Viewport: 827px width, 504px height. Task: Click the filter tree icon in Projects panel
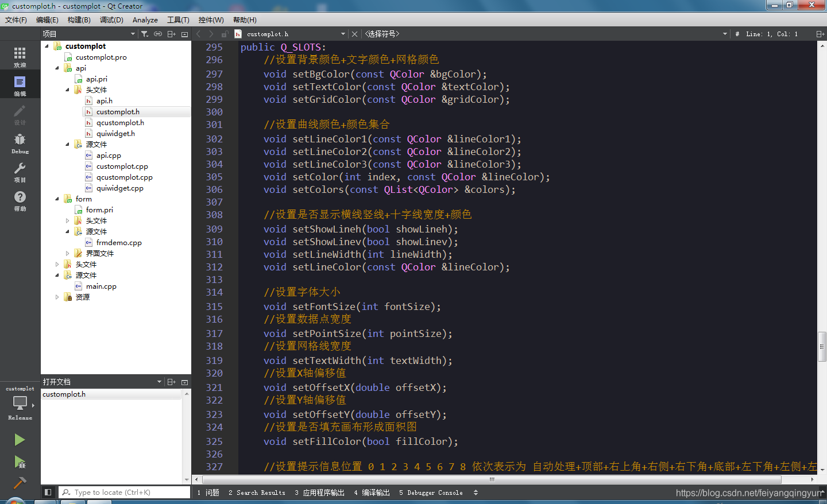coord(145,34)
